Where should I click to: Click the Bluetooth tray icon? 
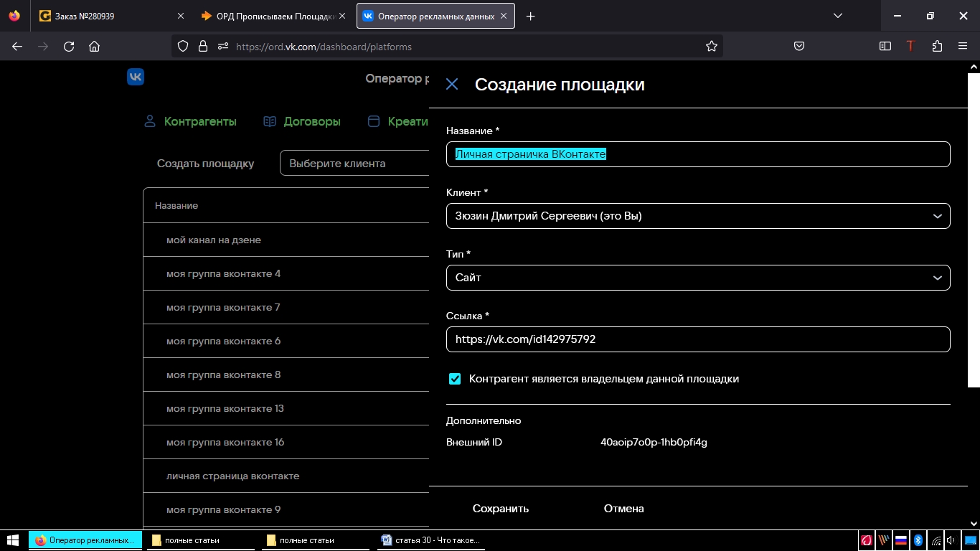coord(918,540)
